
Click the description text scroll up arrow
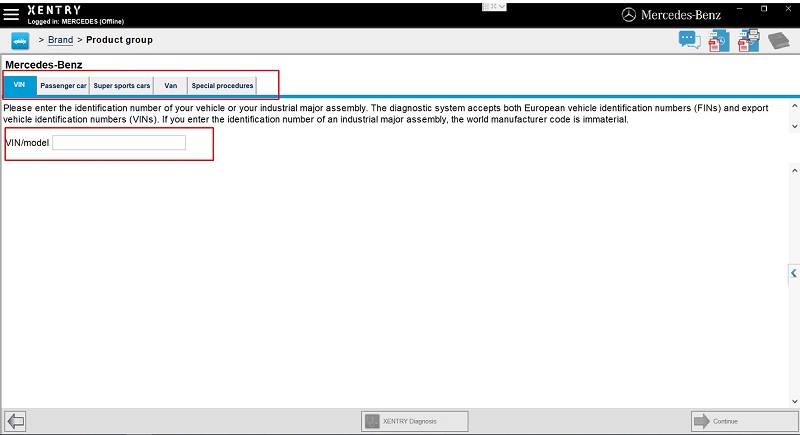tap(794, 106)
